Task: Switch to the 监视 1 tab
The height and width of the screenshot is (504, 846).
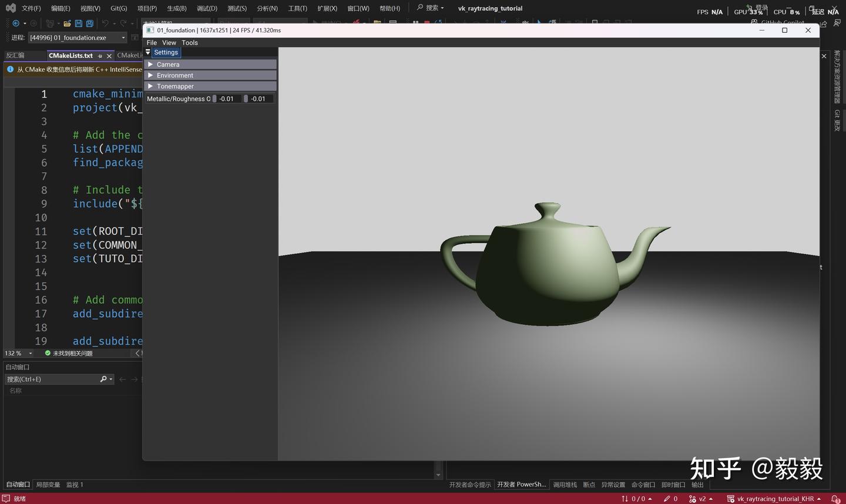Action: (75, 485)
